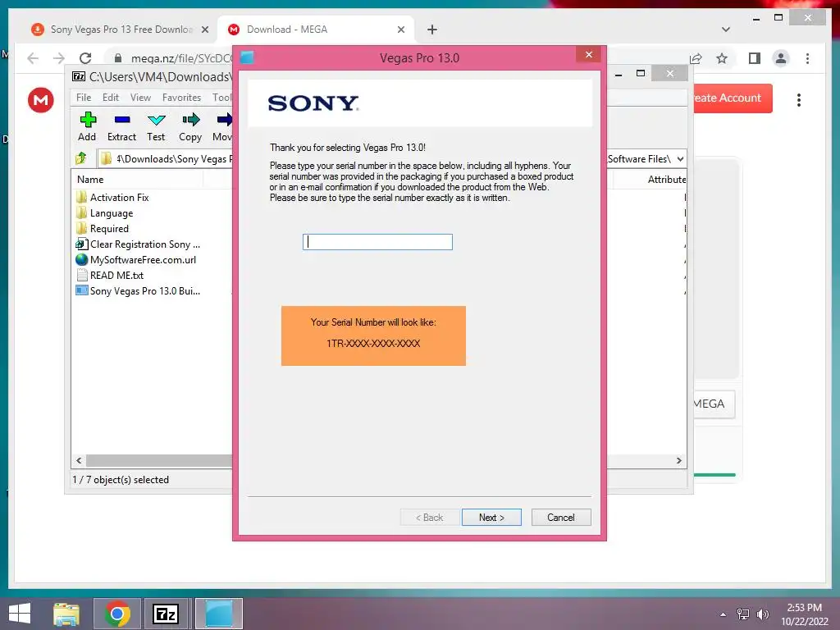The height and width of the screenshot is (630, 840).
Task: Sort by the Name column header
Action: [x=90, y=180]
